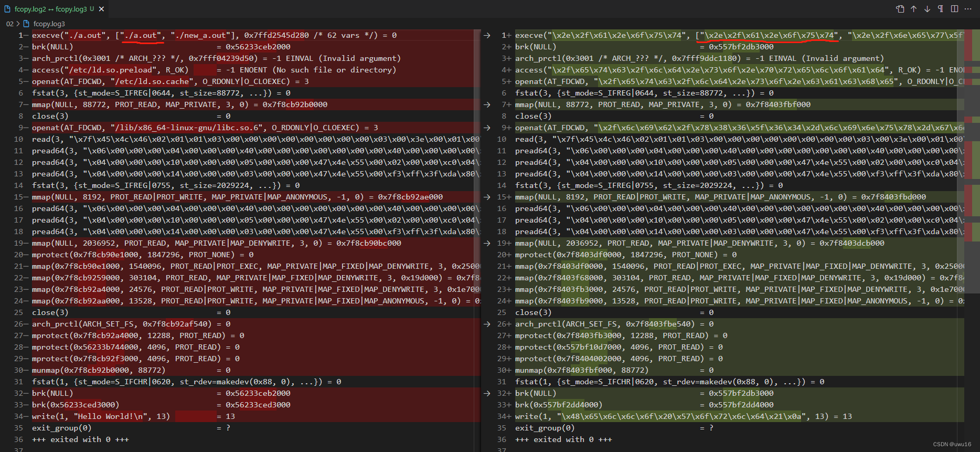Screen dimensions: 980x452
Task: Click left 'fstat(3, ...st_size=88772' line 6
Action: coord(161,93)
